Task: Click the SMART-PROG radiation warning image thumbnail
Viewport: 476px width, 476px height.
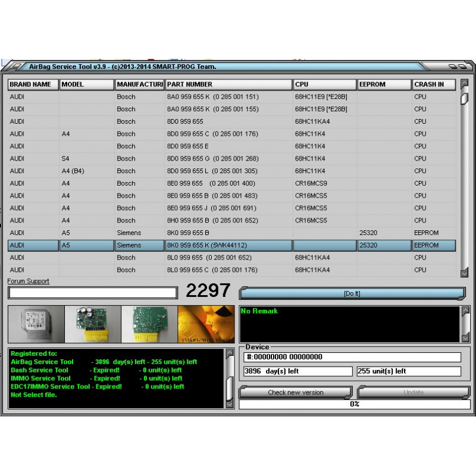Action: coord(205,324)
